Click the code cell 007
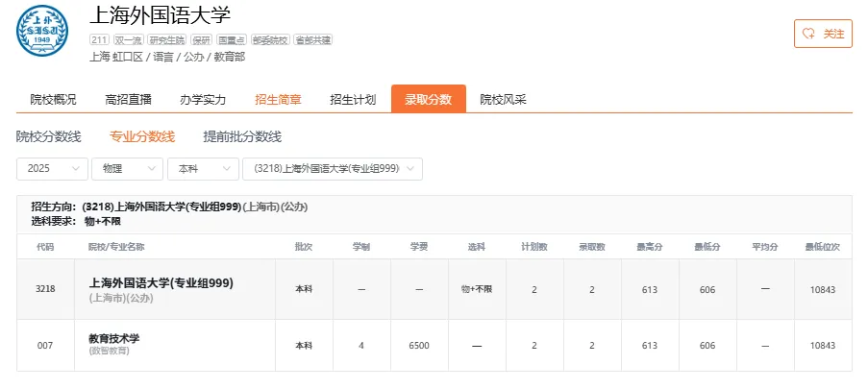The height and width of the screenshot is (389, 868). [x=45, y=345]
